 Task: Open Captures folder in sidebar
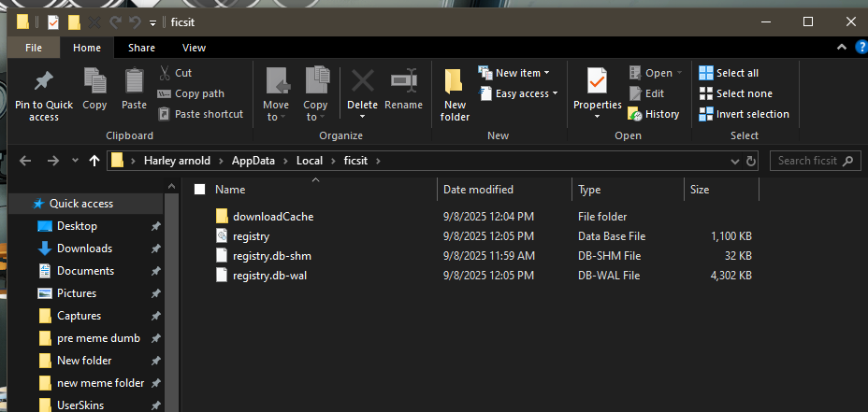tap(80, 316)
